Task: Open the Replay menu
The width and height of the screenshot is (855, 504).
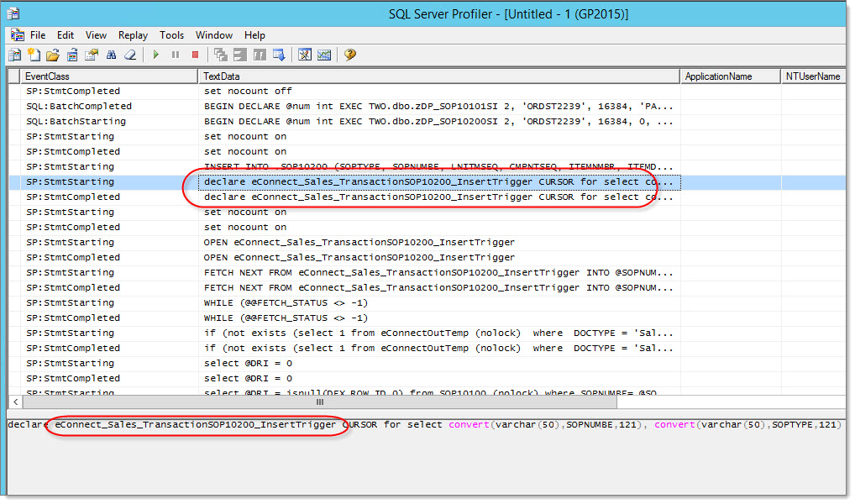Action: 133,35
